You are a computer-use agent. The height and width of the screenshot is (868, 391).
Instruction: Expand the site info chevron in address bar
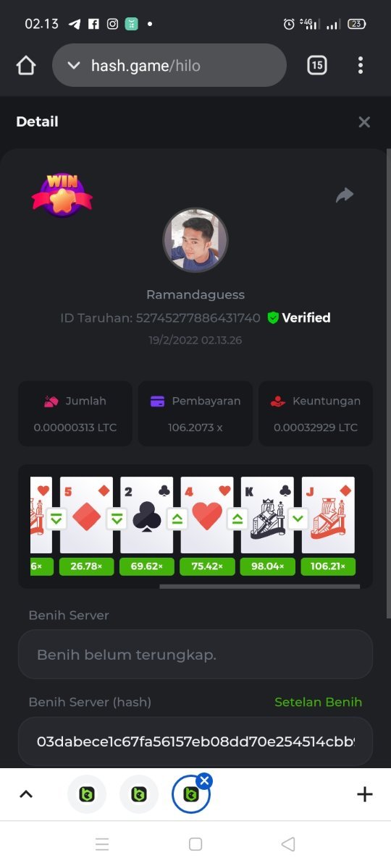pos(73,66)
